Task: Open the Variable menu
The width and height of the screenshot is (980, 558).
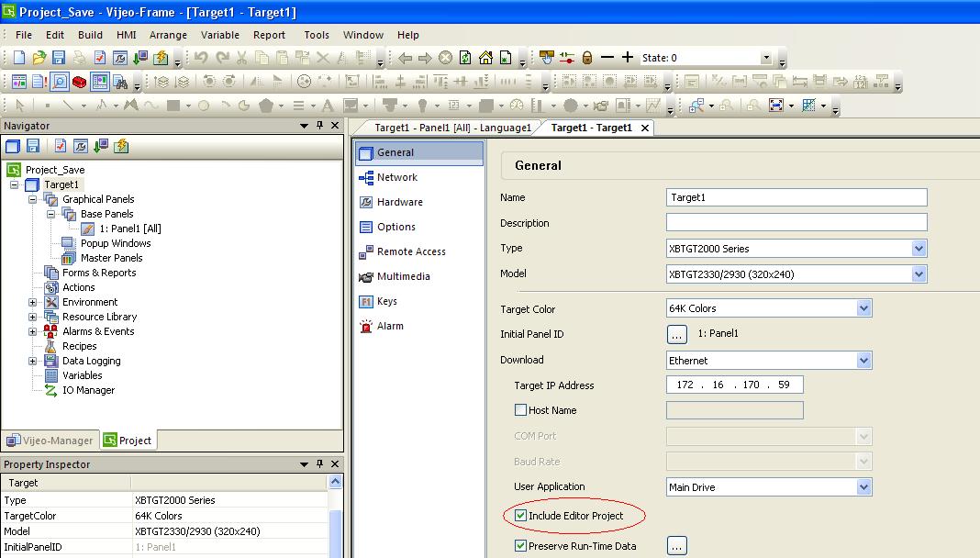Action: pos(220,35)
